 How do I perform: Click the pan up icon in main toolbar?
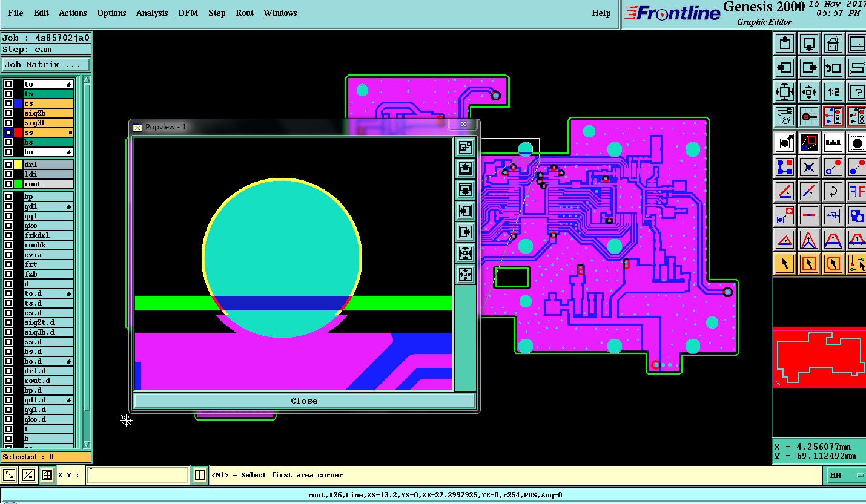click(785, 44)
